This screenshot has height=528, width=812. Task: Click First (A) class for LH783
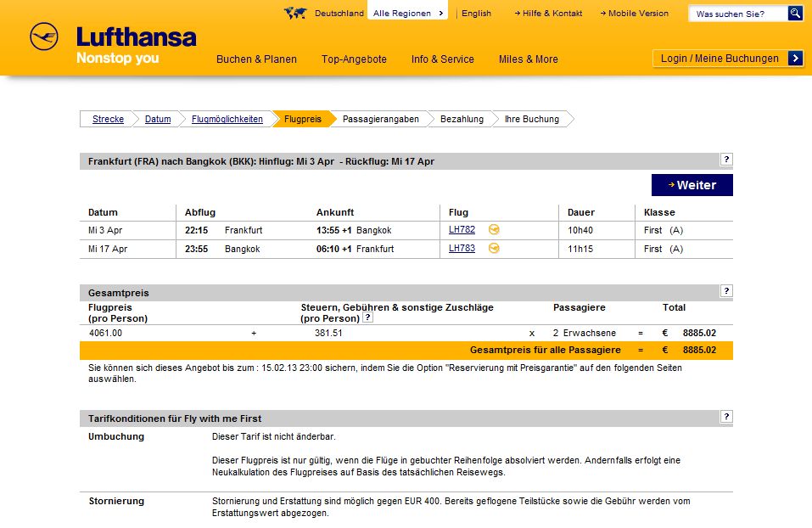click(x=664, y=249)
